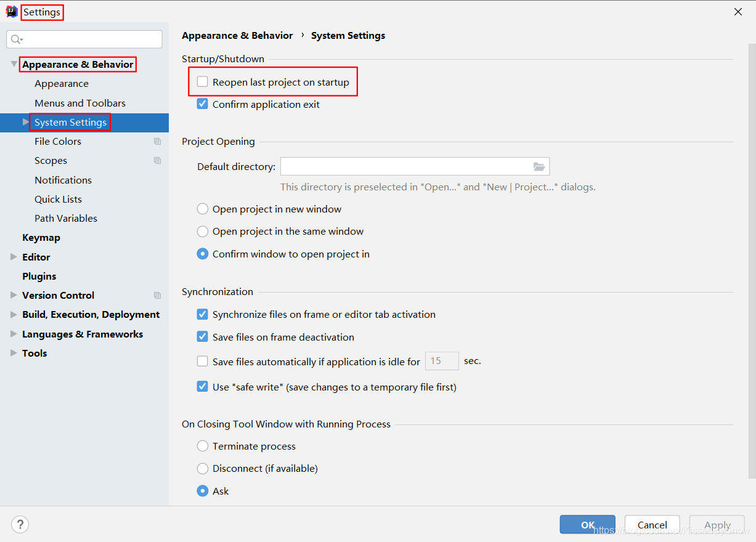Focus the settings search field

(84, 39)
